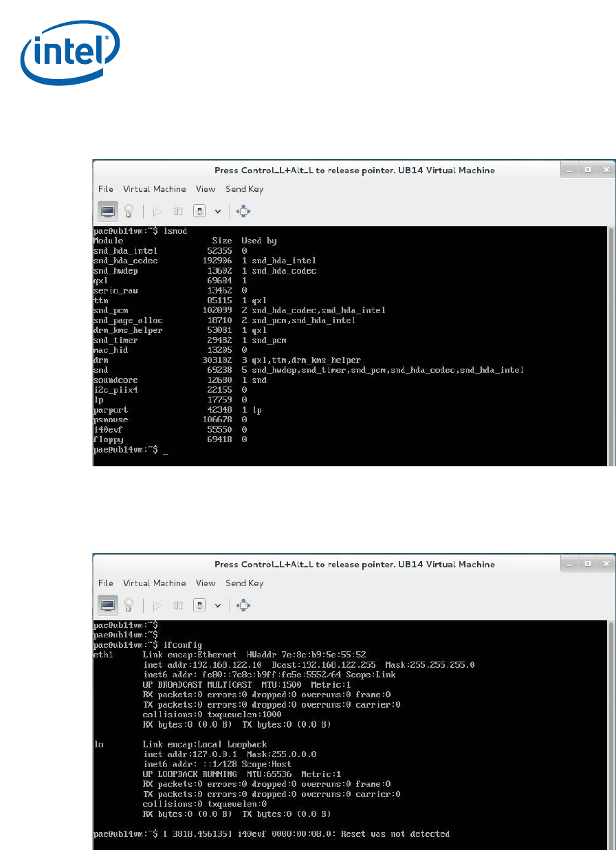Image resolution: width=616 pixels, height=850 pixels.
Task: Open File menu in the lsmod VM window
Action: 106,189
